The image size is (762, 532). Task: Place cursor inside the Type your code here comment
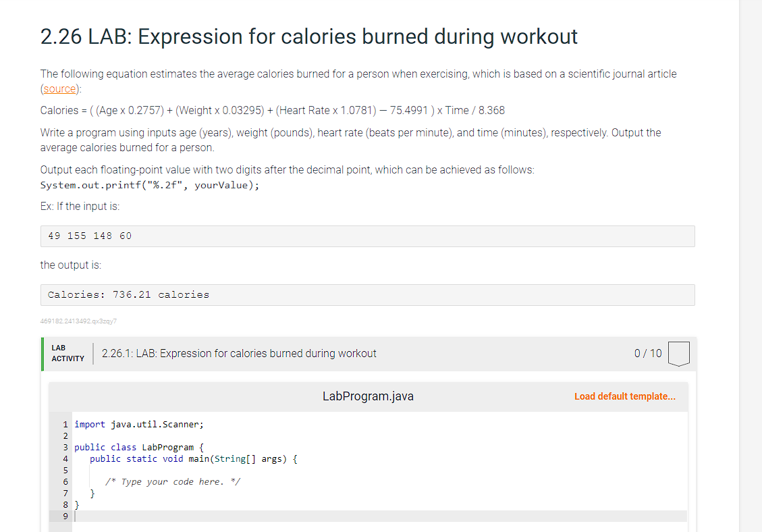172,481
